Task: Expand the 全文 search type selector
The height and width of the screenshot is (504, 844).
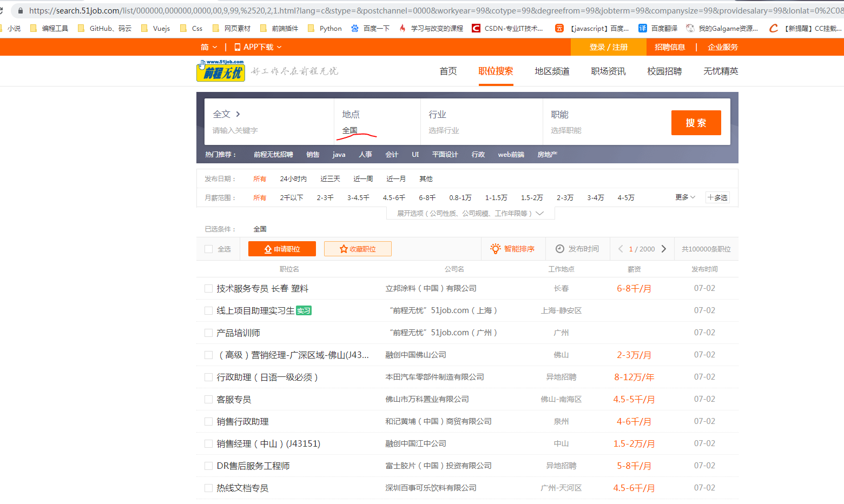Action: click(226, 114)
